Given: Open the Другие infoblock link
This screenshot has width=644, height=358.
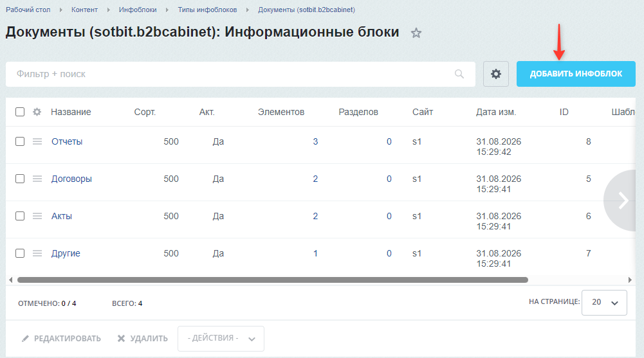Looking at the screenshot, I should tap(66, 253).
